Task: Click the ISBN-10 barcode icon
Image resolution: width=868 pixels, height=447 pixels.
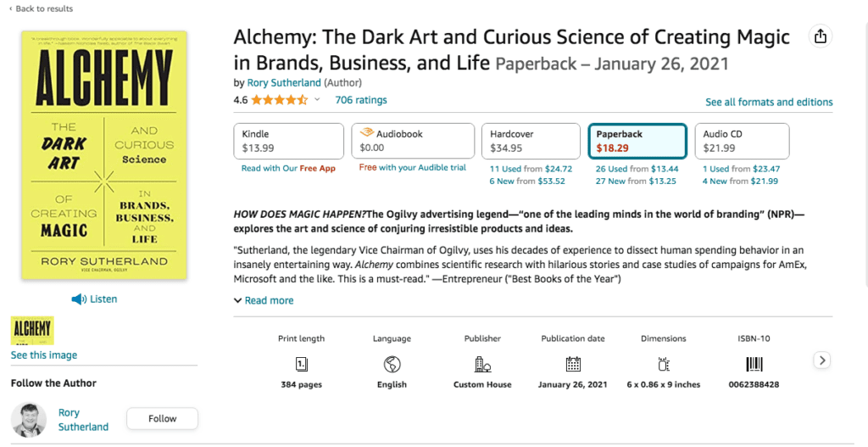Action: click(x=754, y=364)
